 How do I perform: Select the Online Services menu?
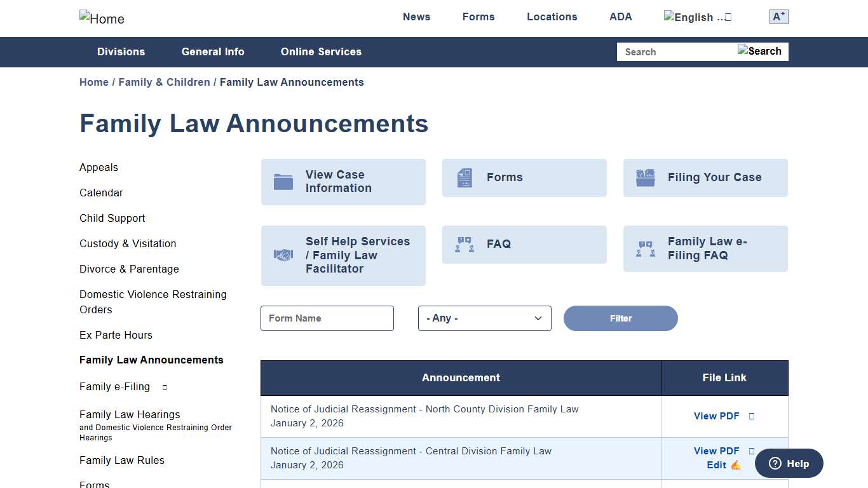[321, 51]
